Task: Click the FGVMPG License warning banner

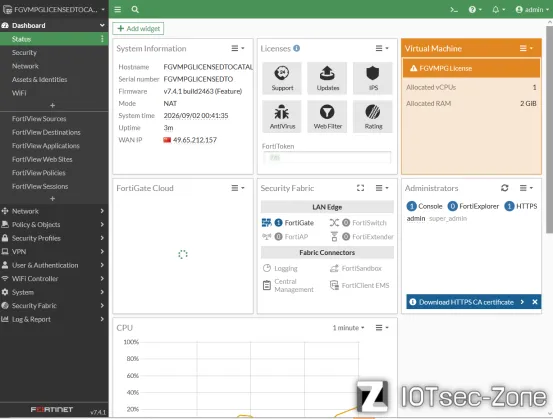Action: 471,69
